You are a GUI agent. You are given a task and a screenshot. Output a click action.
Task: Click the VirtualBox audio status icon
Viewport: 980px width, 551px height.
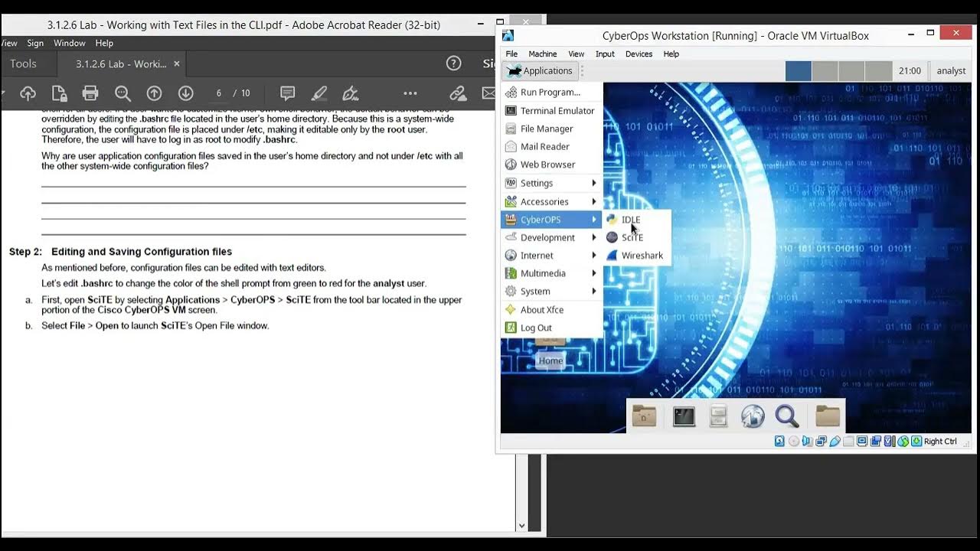pos(808,442)
